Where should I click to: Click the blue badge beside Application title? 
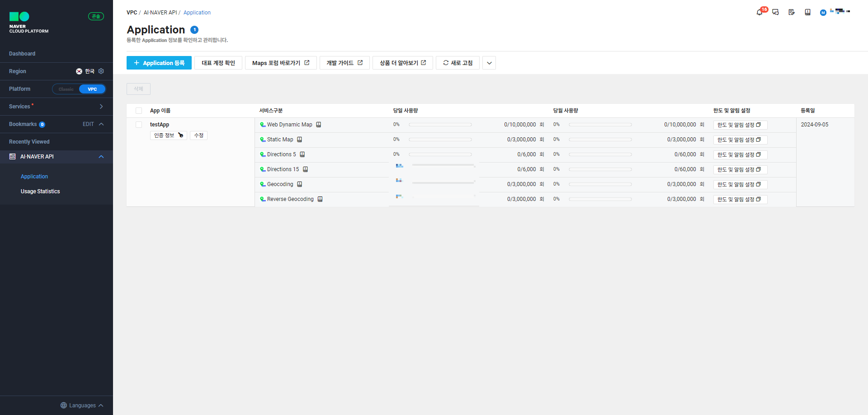194,30
